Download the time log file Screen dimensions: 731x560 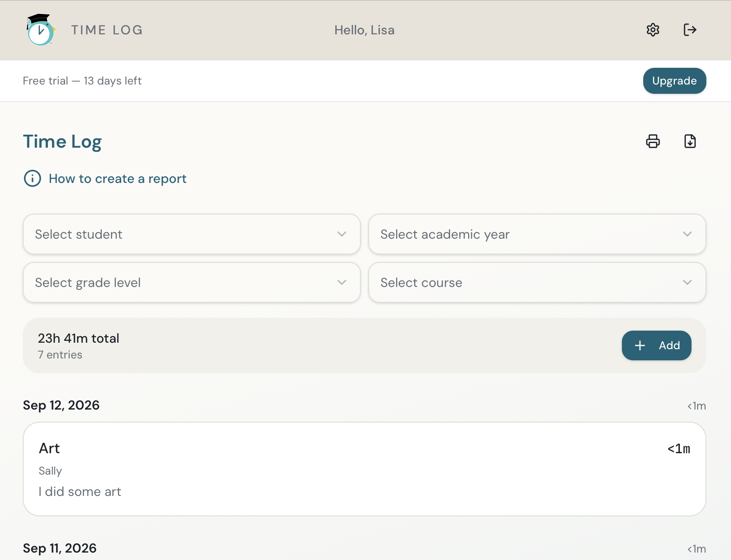coord(690,141)
